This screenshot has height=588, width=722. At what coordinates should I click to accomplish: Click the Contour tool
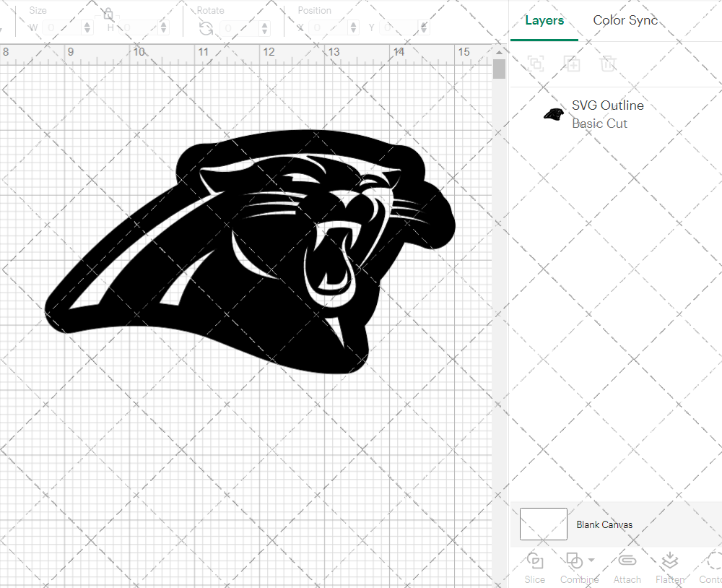(711, 568)
